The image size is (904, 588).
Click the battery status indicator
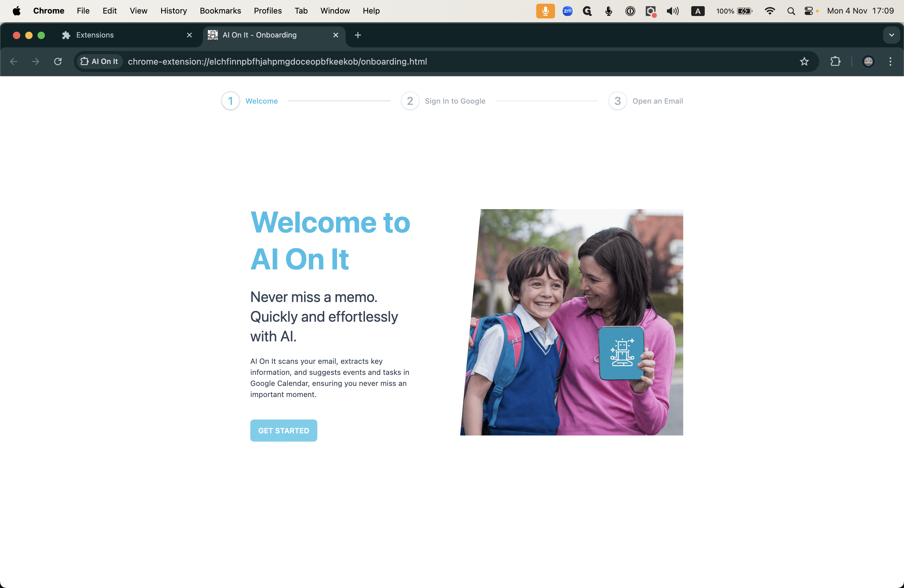coord(734,11)
